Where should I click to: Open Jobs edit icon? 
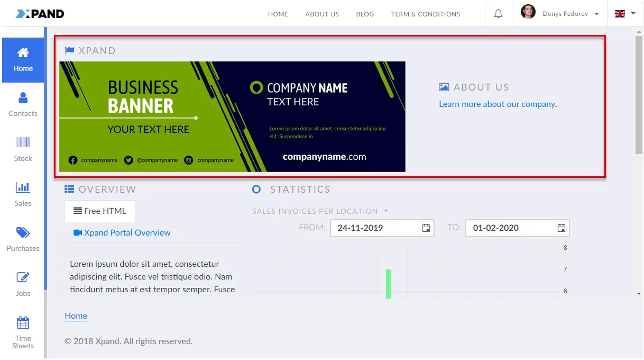tap(23, 277)
